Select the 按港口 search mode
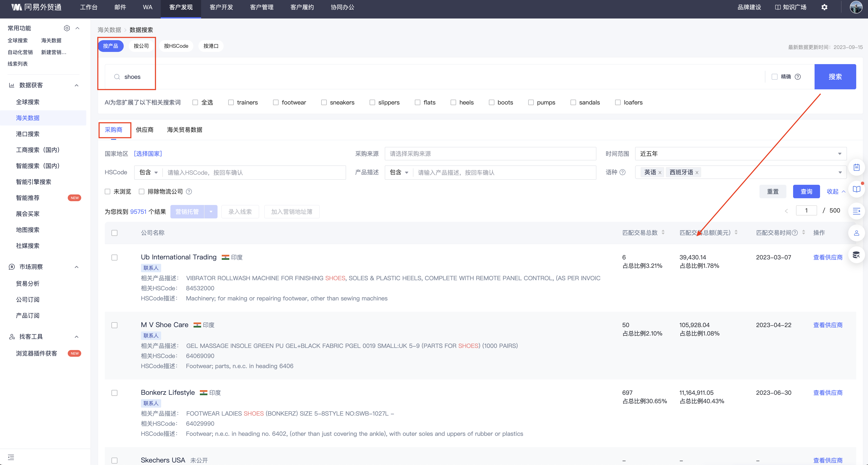The width and height of the screenshot is (868, 465). 211,46
